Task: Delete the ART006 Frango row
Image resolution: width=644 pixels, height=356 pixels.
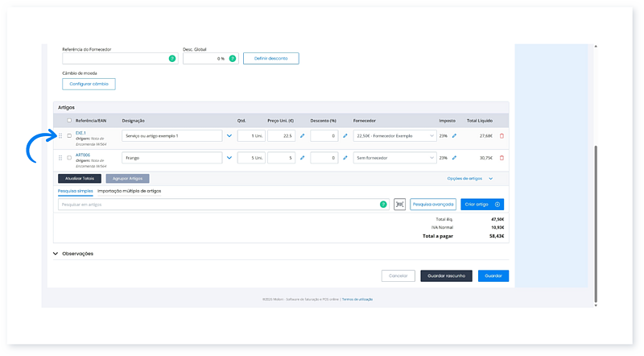Action: click(502, 158)
